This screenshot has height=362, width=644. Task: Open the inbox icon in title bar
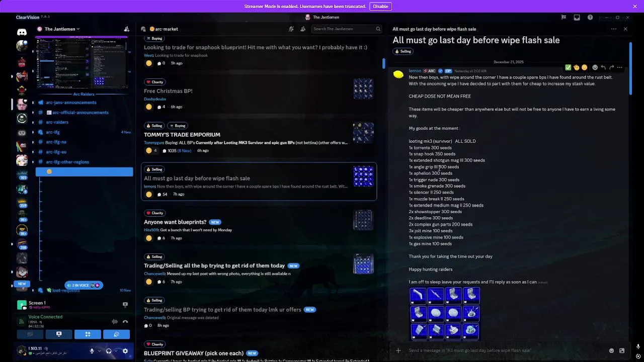click(577, 18)
